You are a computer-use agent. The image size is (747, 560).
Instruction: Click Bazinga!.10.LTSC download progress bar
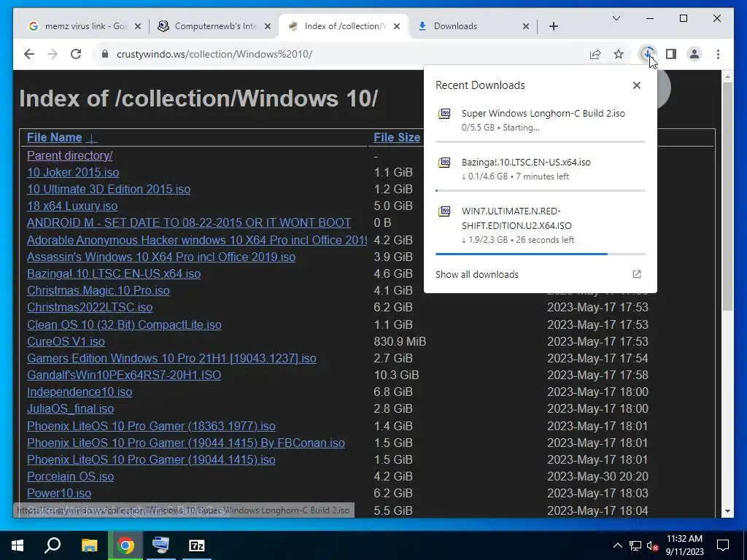pos(541,190)
